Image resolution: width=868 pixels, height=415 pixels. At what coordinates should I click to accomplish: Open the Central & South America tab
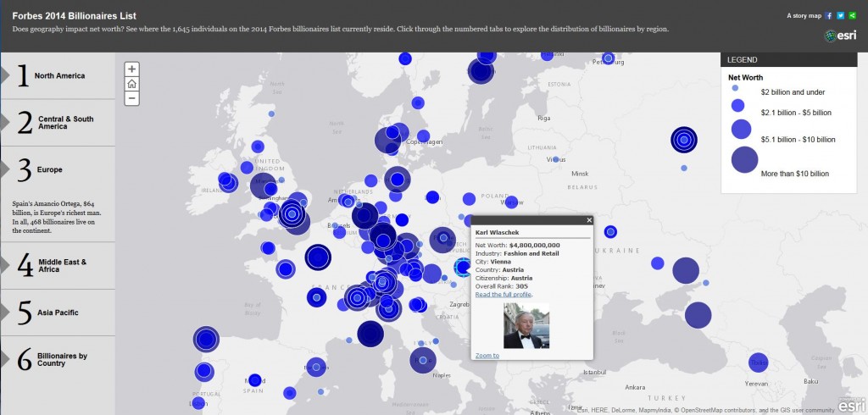[x=58, y=123]
